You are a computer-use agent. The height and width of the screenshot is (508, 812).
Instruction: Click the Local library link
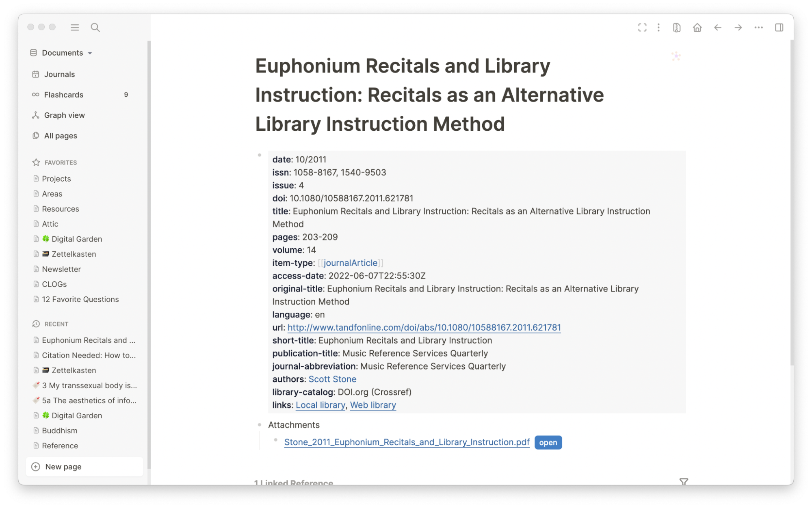[320, 405]
